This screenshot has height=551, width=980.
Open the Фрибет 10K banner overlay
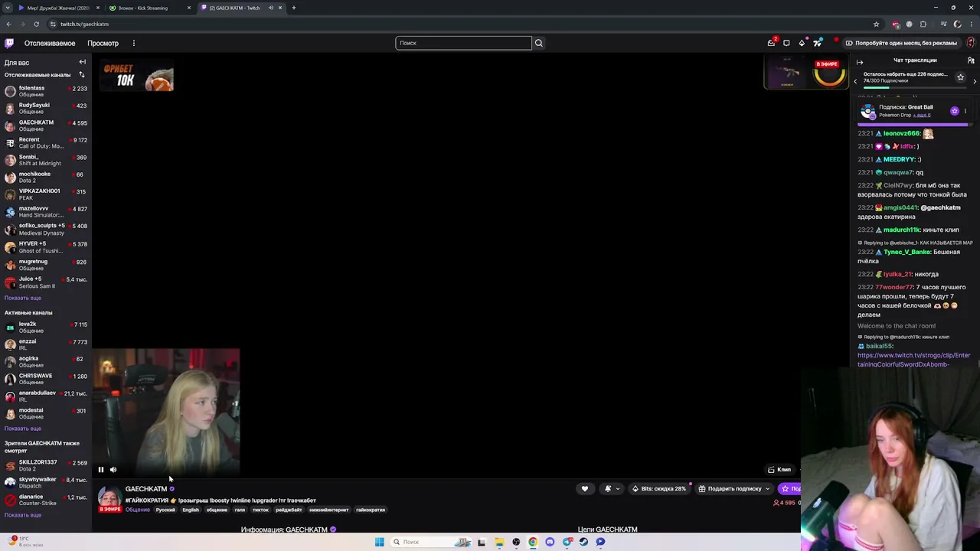pyautogui.click(x=137, y=77)
